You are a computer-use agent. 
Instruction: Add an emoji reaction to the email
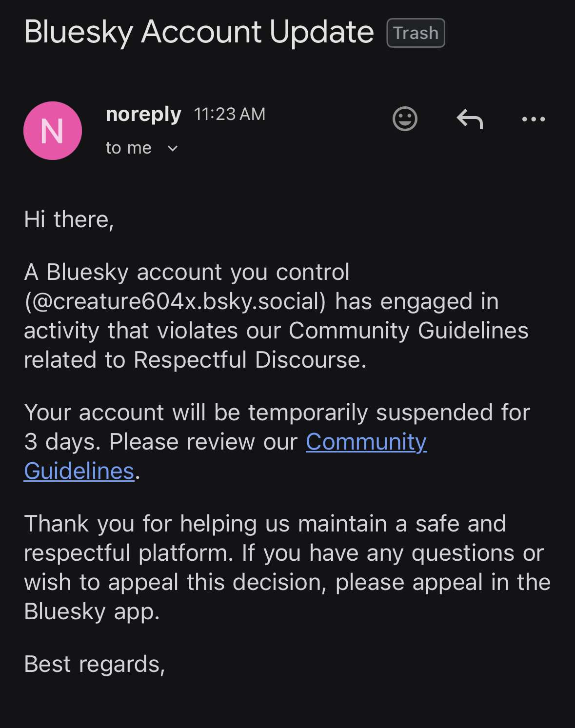pyautogui.click(x=405, y=118)
